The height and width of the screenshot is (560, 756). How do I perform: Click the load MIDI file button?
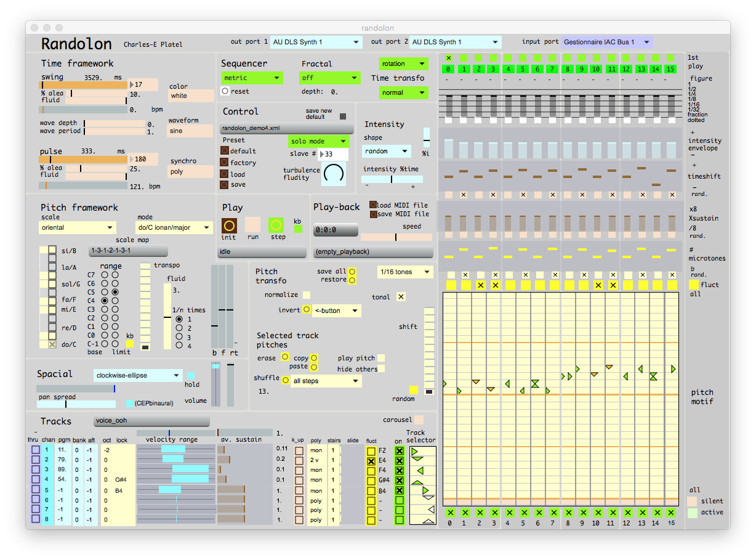click(x=373, y=205)
